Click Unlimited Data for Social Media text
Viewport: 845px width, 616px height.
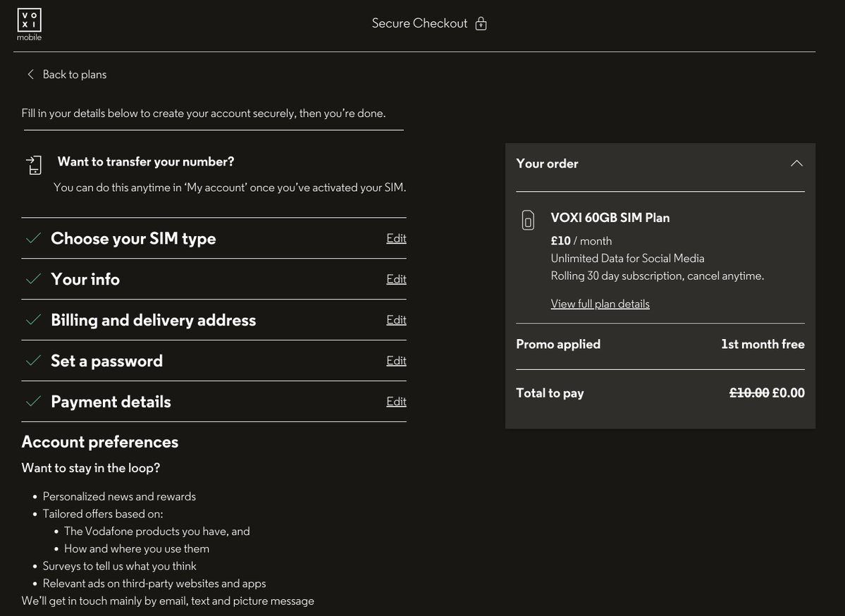(627, 258)
